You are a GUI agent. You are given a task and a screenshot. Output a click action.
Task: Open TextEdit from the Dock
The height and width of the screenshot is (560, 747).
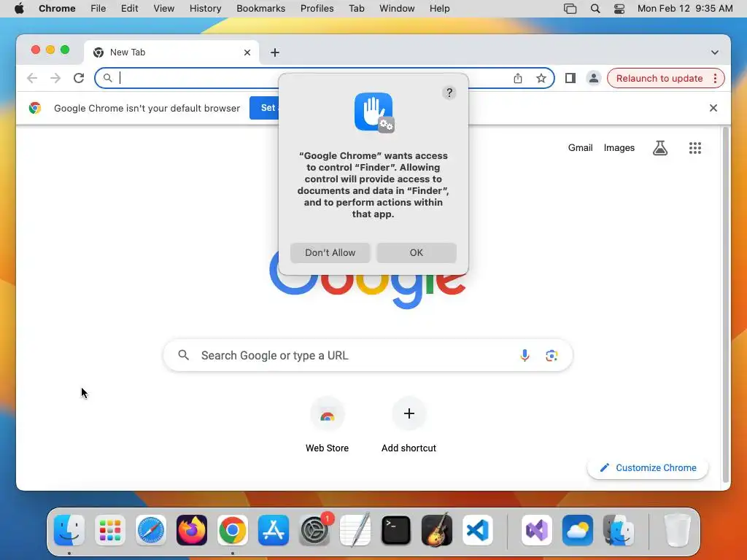(x=355, y=530)
